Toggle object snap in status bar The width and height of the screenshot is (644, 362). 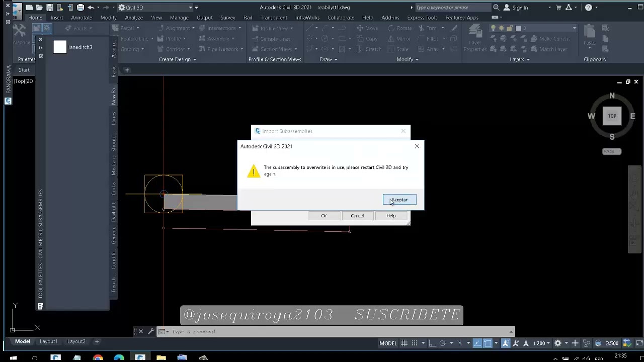488,343
